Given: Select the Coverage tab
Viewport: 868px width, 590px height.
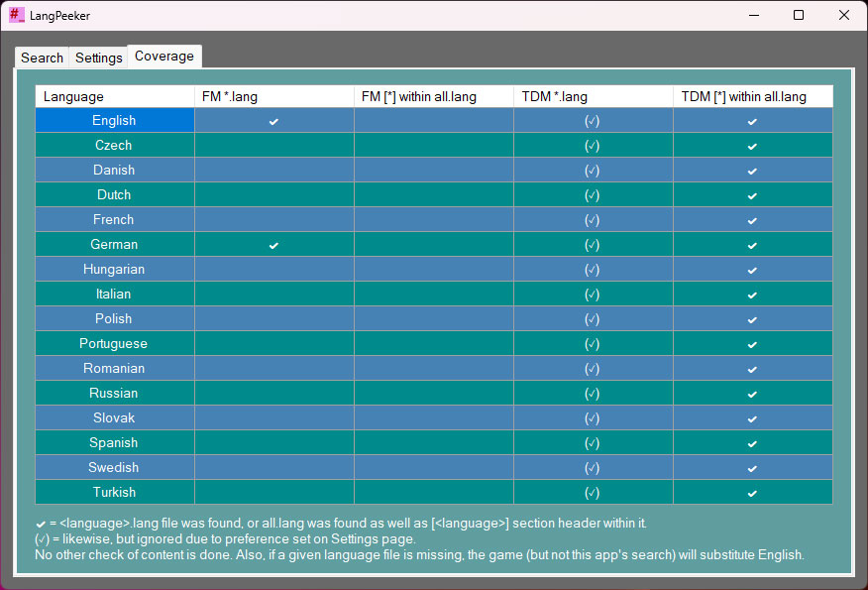Looking at the screenshot, I should (164, 57).
